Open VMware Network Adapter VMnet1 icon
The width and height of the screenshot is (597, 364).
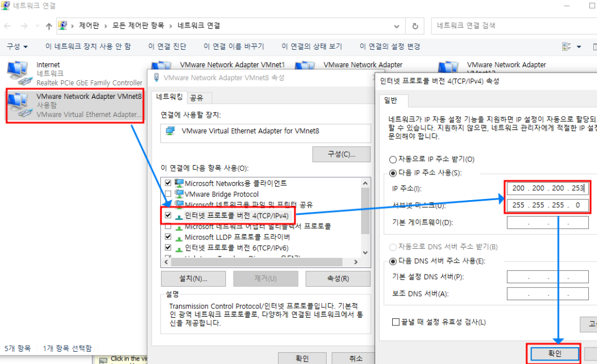tap(161, 66)
